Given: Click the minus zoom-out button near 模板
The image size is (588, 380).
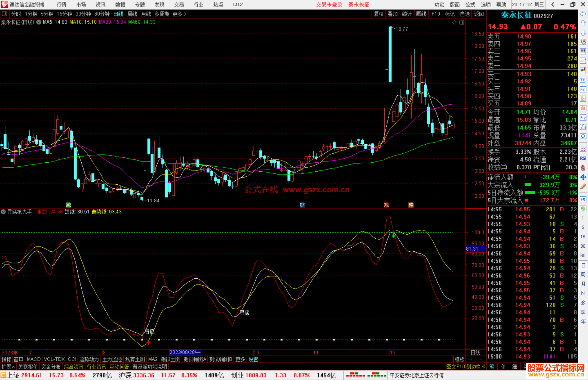Looking at the screenshot, I should click(x=481, y=359).
